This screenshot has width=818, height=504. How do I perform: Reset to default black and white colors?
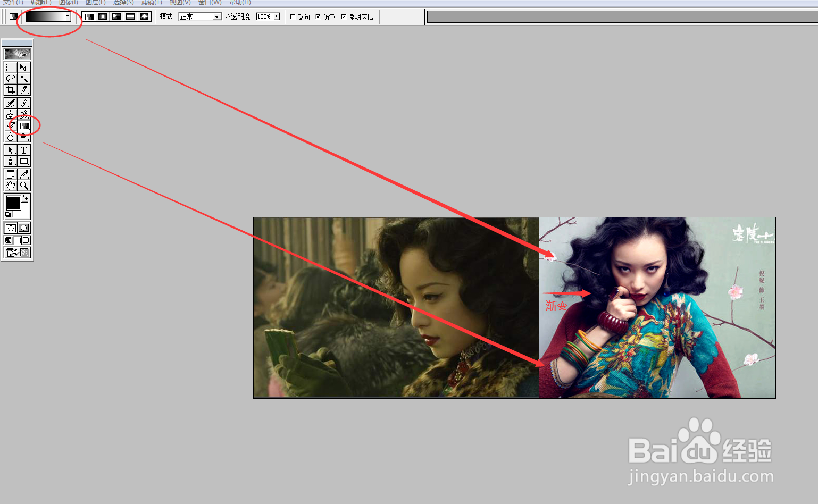[8, 215]
